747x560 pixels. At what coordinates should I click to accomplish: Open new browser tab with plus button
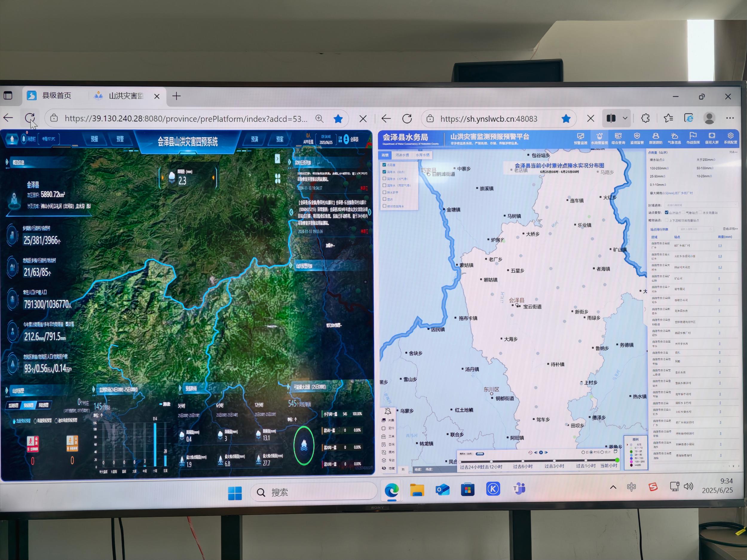[x=176, y=96]
